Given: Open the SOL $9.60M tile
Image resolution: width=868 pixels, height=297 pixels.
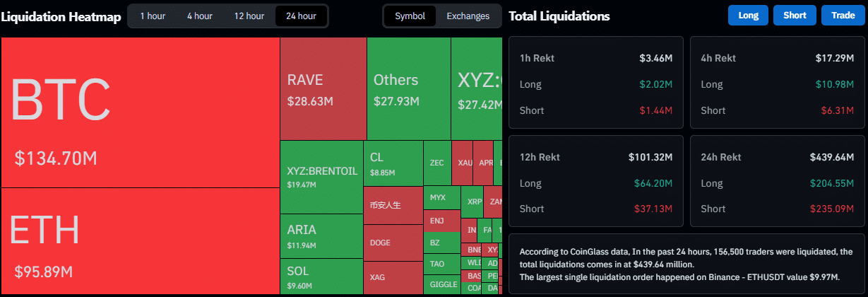Looking at the screenshot, I should tap(321, 276).
